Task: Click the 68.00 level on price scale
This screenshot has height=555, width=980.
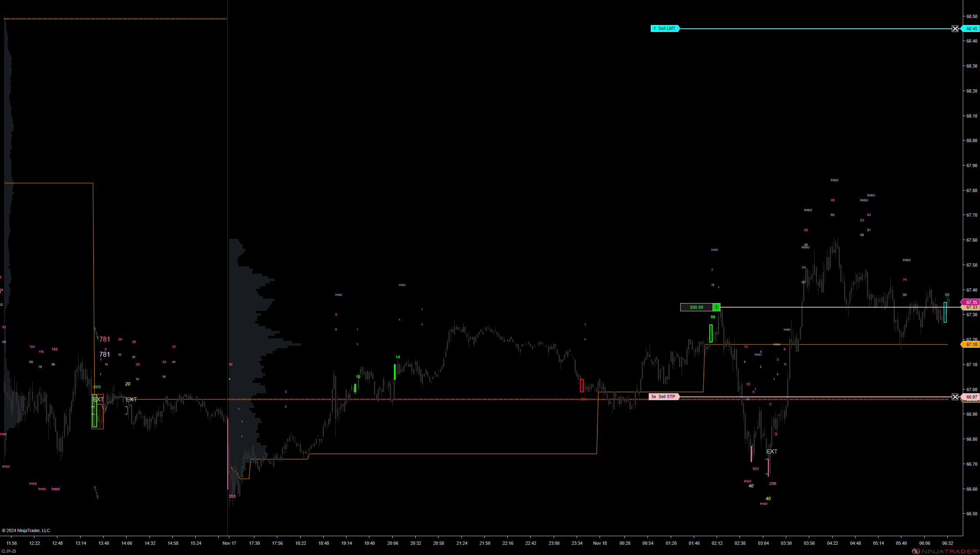Action: [x=971, y=140]
